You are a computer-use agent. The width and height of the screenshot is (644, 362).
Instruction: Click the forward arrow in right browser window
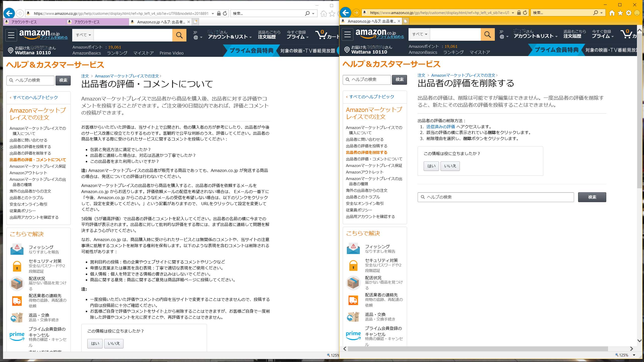(356, 13)
